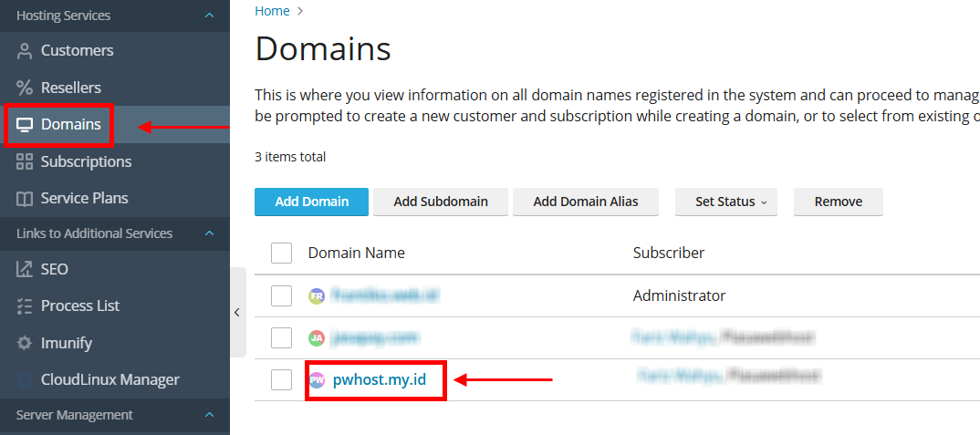This screenshot has height=435, width=980.
Task: Collapse the sidebar with arrow handle
Action: (237, 313)
